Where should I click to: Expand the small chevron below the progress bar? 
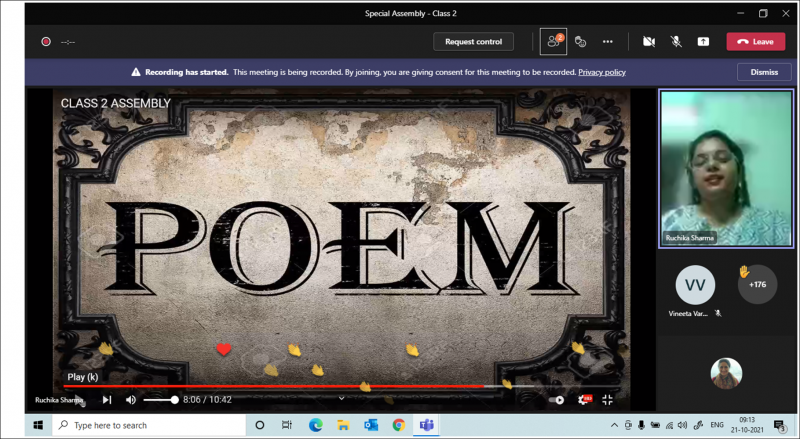pos(341,398)
